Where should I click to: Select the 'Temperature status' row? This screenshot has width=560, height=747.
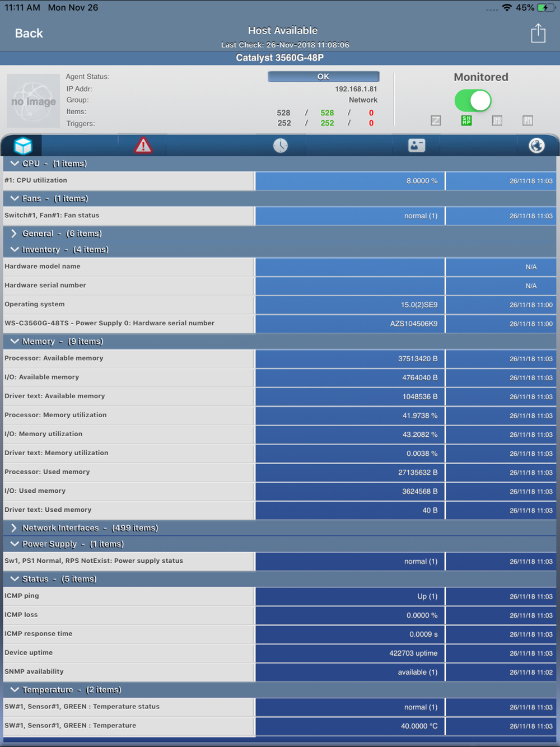(x=279, y=707)
